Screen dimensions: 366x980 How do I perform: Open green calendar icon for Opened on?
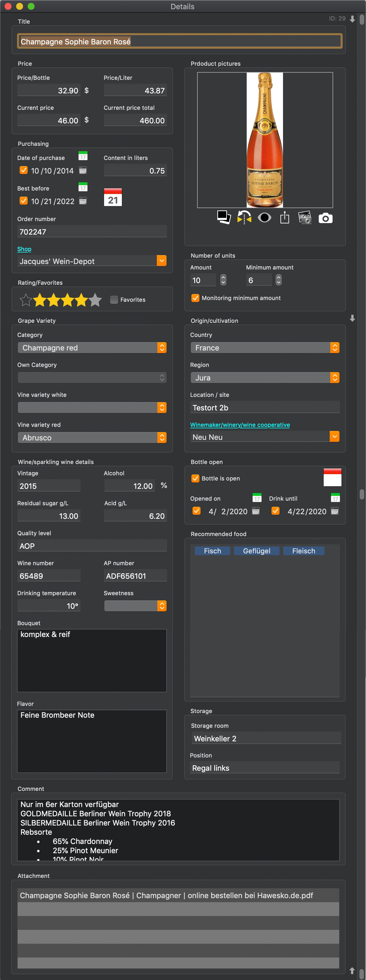pos(257,497)
